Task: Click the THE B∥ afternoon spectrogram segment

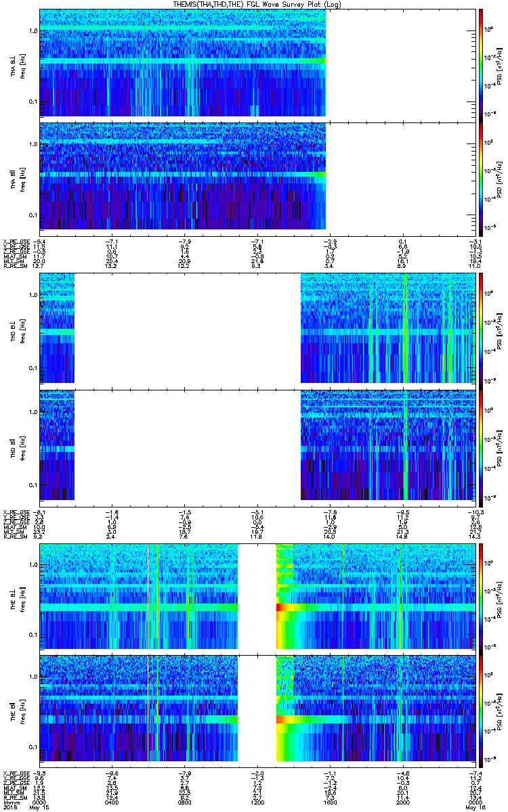Action: point(375,708)
